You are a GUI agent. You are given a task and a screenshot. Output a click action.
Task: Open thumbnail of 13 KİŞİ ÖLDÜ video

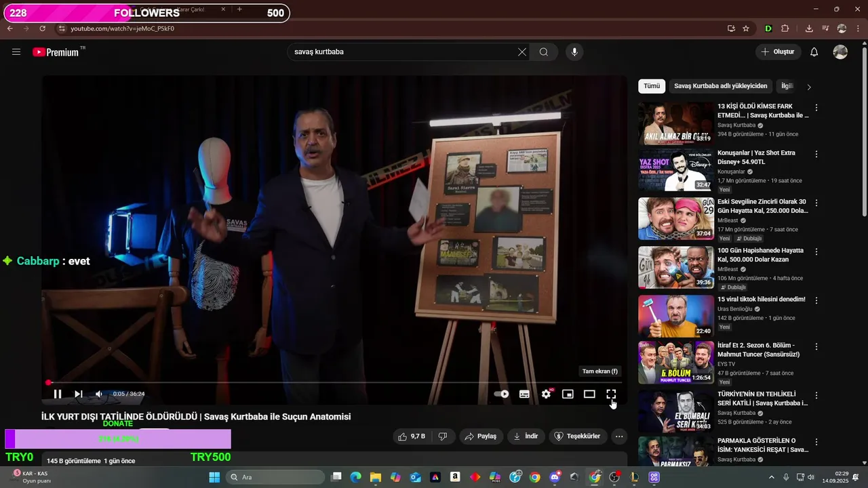coord(675,123)
